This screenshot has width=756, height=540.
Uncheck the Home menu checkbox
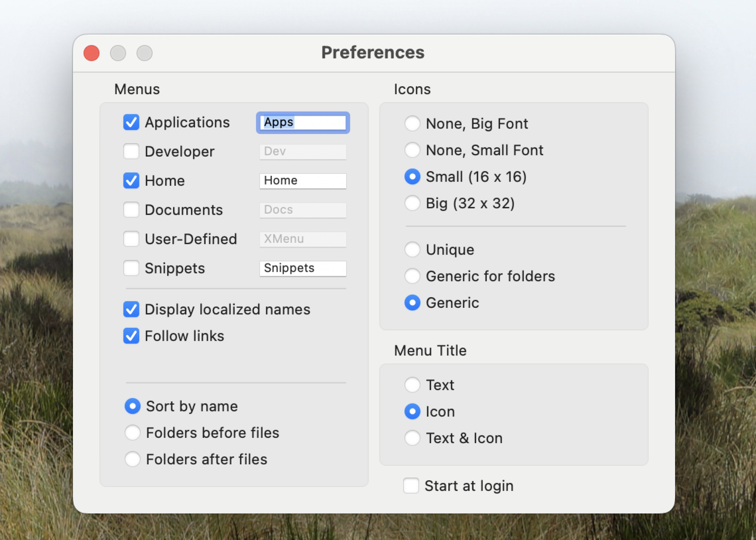tap(131, 181)
